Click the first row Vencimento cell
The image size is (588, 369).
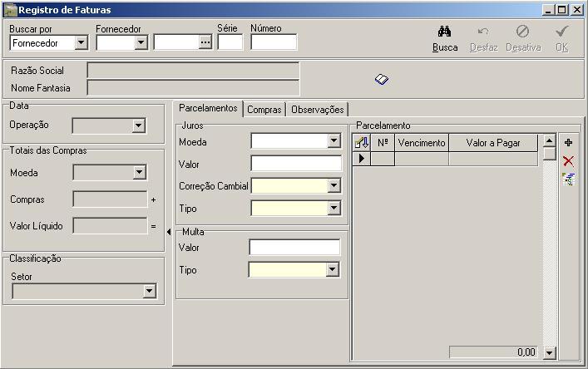coord(422,159)
